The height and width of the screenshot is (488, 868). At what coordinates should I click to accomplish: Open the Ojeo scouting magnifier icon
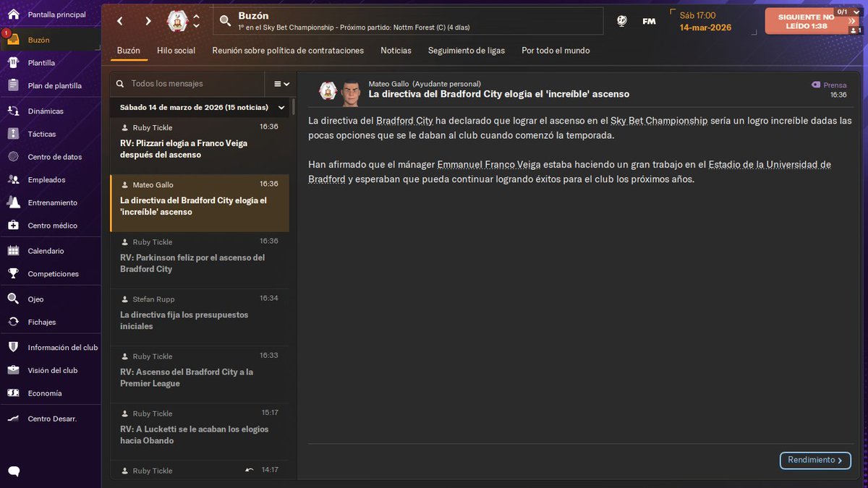(x=13, y=299)
